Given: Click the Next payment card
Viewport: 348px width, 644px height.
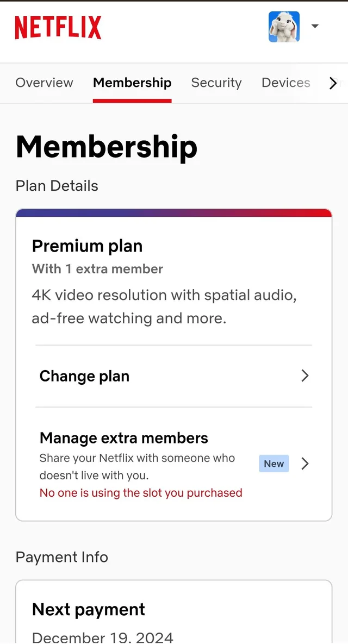Looking at the screenshot, I should (x=173, y=609).
